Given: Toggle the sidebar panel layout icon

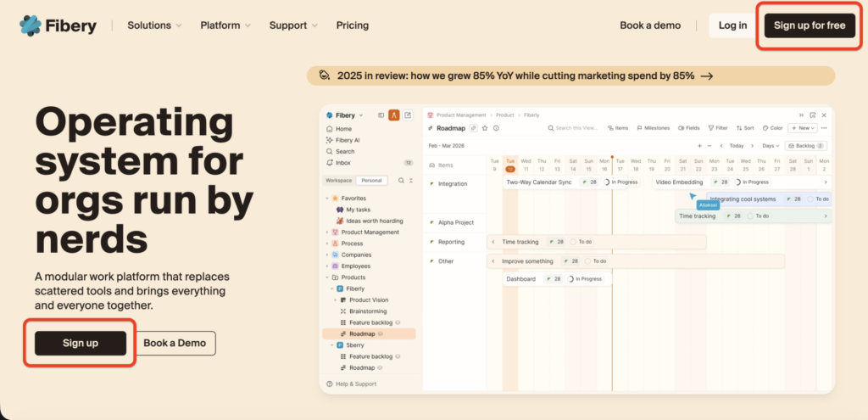Looking at the screenshot, I should click(381, 115).
